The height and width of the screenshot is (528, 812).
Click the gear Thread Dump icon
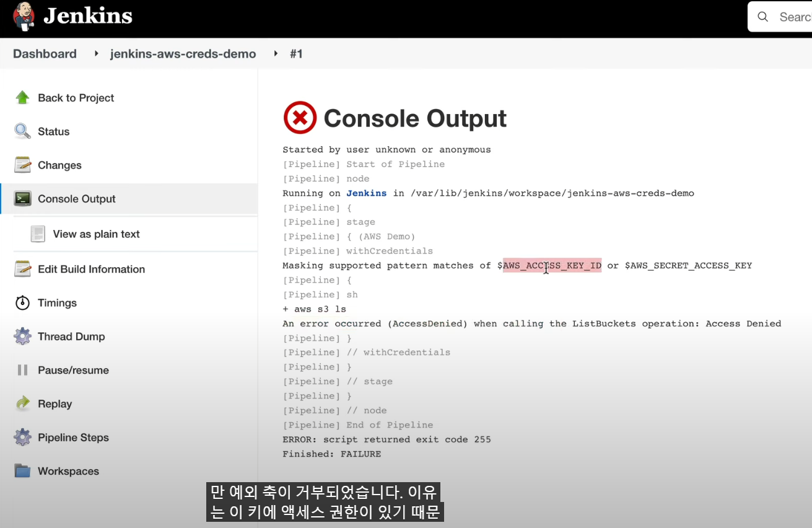click(x=23, y=337)
